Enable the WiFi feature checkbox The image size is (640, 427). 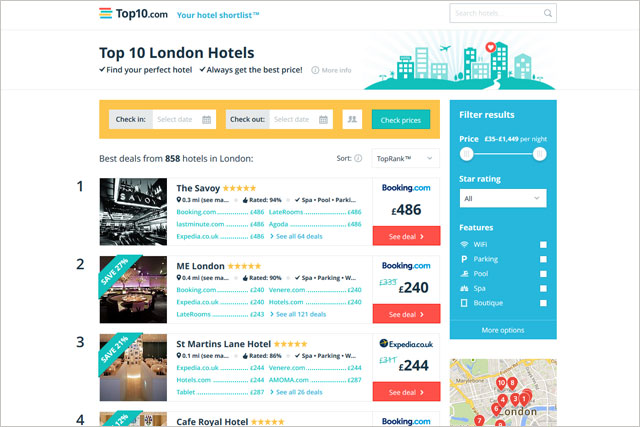point(543,245)
